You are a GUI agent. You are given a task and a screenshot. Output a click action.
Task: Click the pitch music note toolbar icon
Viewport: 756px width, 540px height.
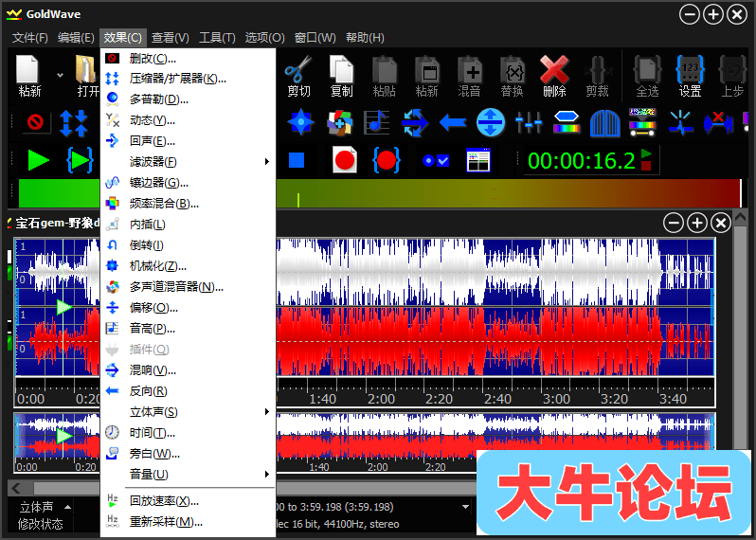coord(376,122)
